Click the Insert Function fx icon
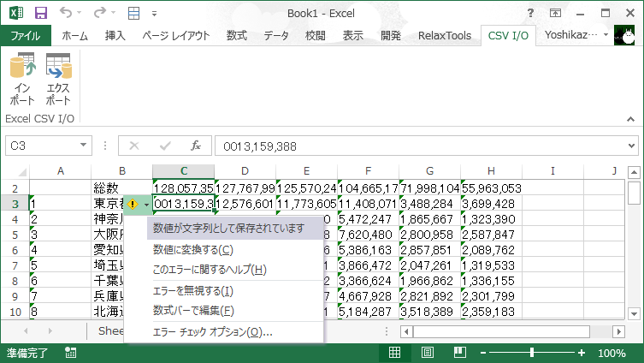 [x=196, y=146]
